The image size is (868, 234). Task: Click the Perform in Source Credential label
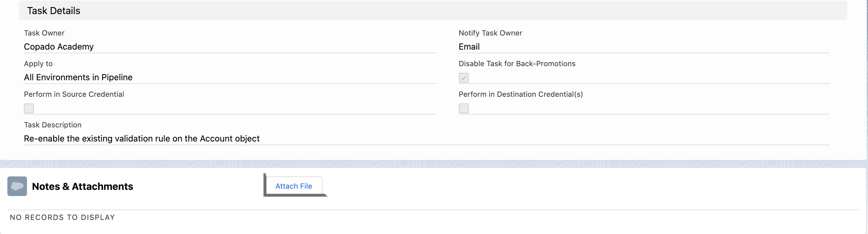74,94
